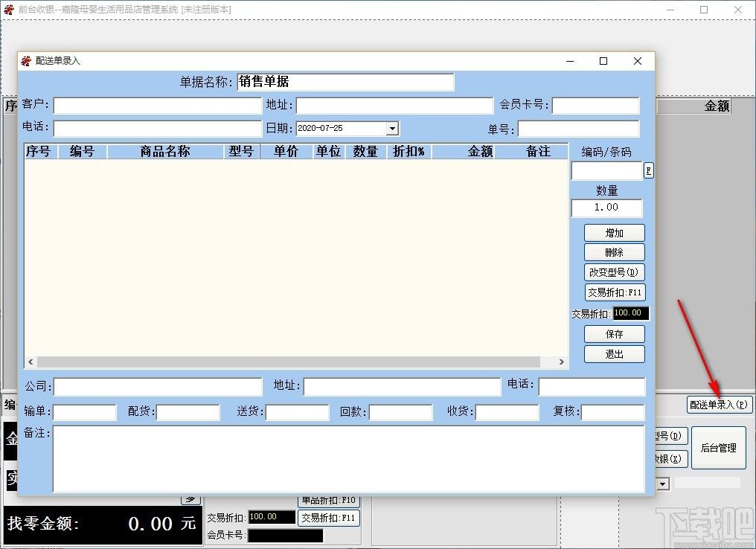
Task: Click the 保存 button
Action: point(615,334)
